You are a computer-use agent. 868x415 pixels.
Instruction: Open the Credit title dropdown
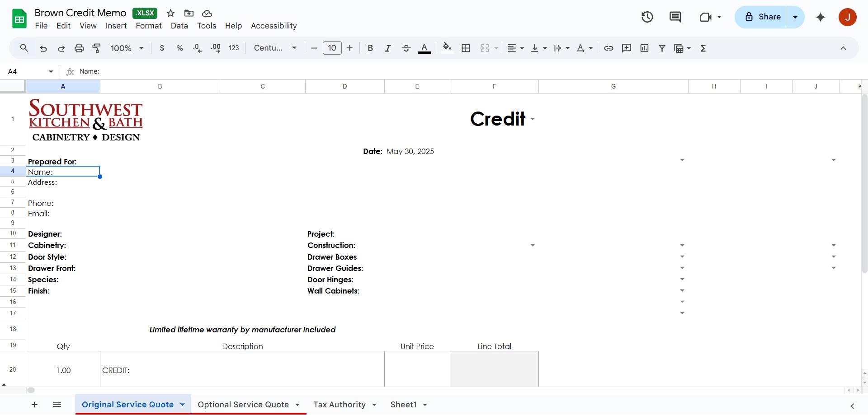[x=533, y=119]
